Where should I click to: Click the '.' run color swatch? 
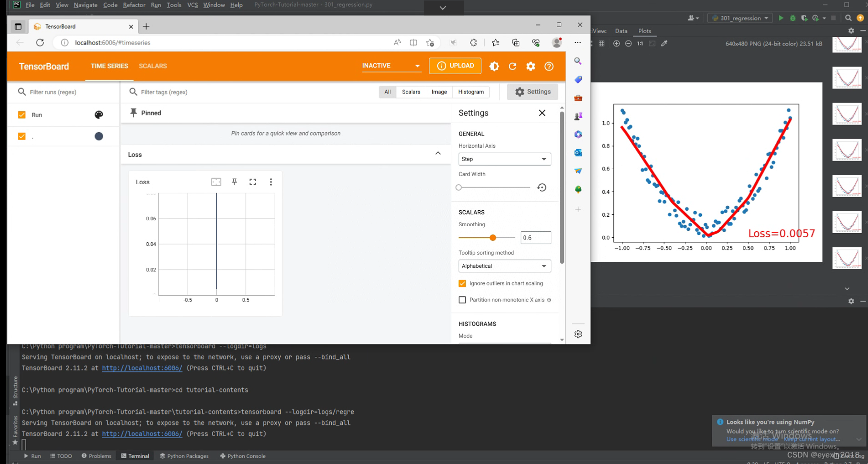[x=99, y=136]
